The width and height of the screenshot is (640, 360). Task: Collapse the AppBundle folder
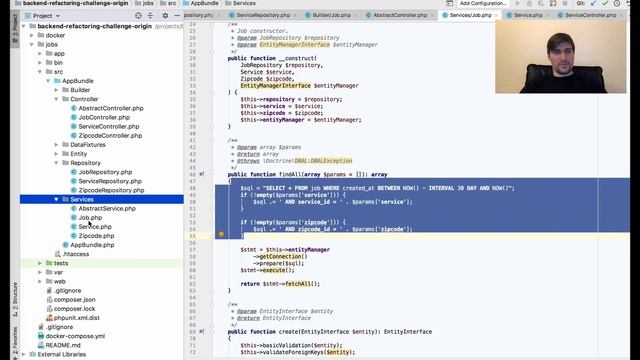click(48, 81)
